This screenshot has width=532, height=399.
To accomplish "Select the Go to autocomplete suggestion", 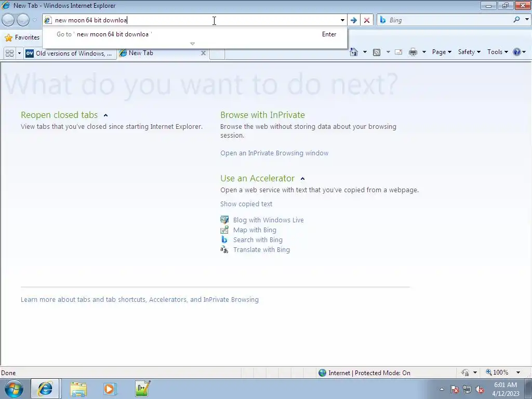I will coord(195,34).
